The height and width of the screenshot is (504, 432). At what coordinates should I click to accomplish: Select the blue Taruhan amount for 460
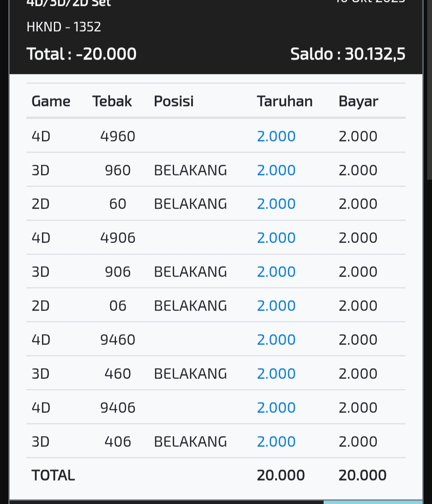(276, 374)
